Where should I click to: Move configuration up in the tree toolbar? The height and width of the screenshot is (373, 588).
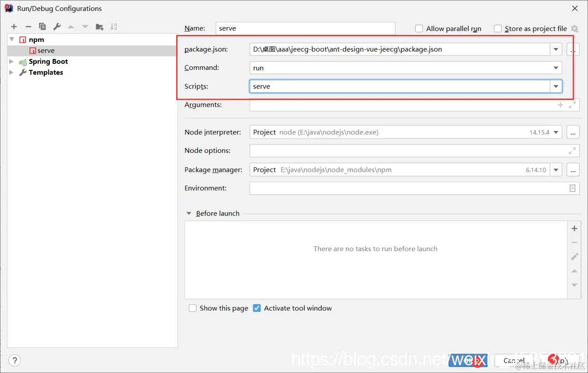click(71, 27)
